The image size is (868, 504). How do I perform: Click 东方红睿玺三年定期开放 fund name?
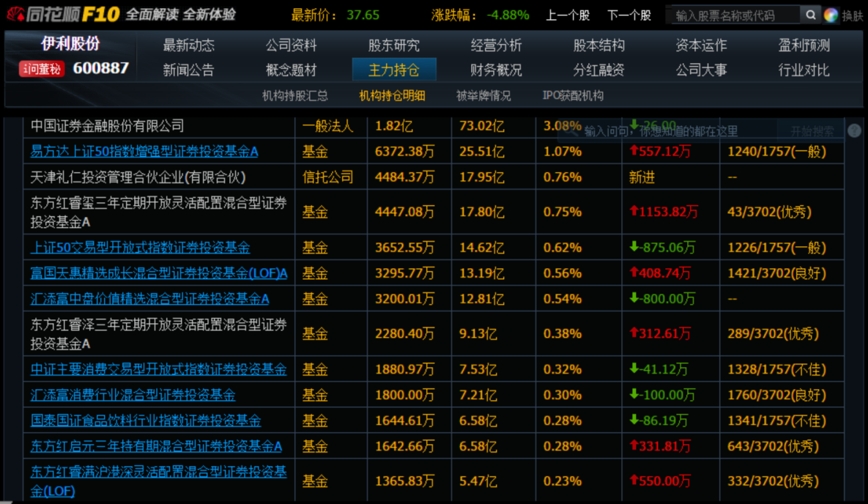tap(158, 212)
